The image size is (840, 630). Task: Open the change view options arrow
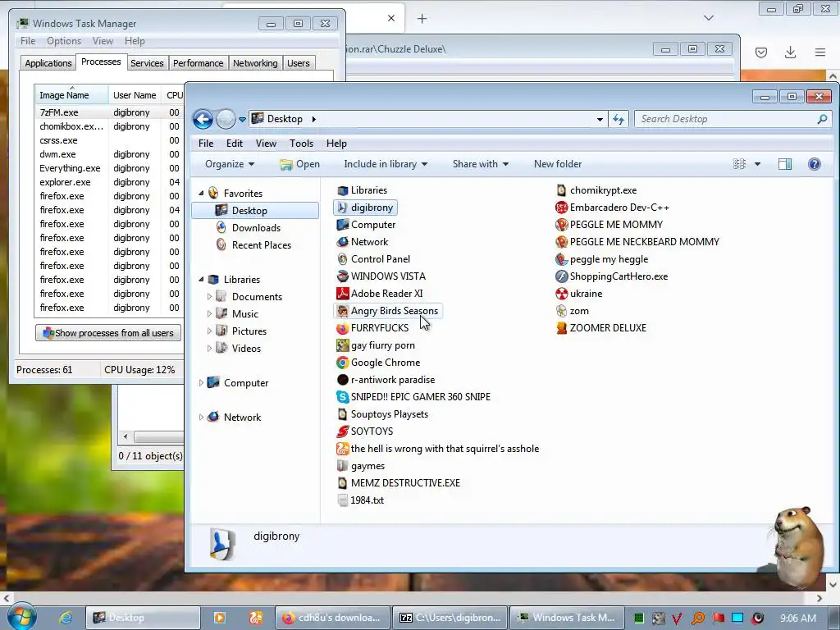click(757, 164)
